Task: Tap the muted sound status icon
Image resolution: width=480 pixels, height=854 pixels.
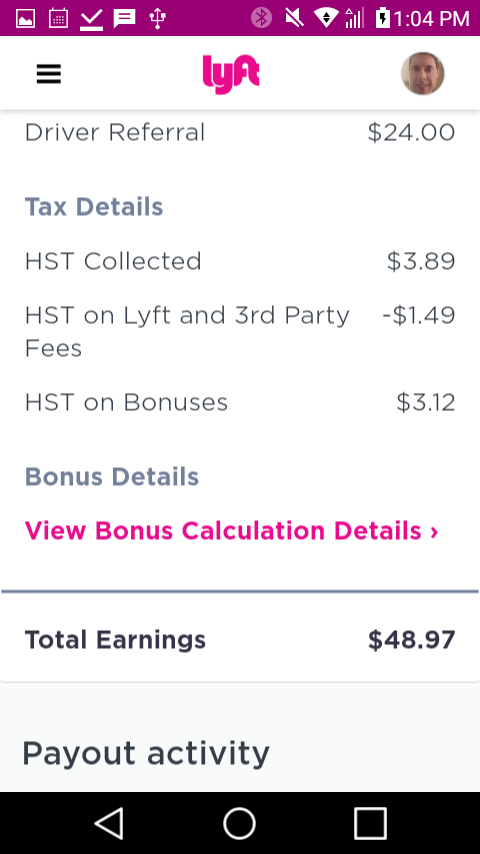Action: click(x=294, y=18)
